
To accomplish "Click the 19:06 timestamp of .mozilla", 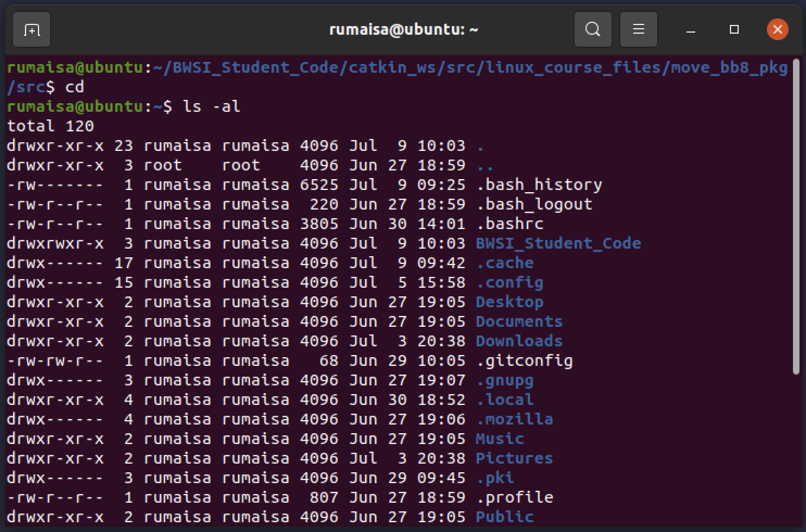I will pyautogui.click(x=442, y=419).
